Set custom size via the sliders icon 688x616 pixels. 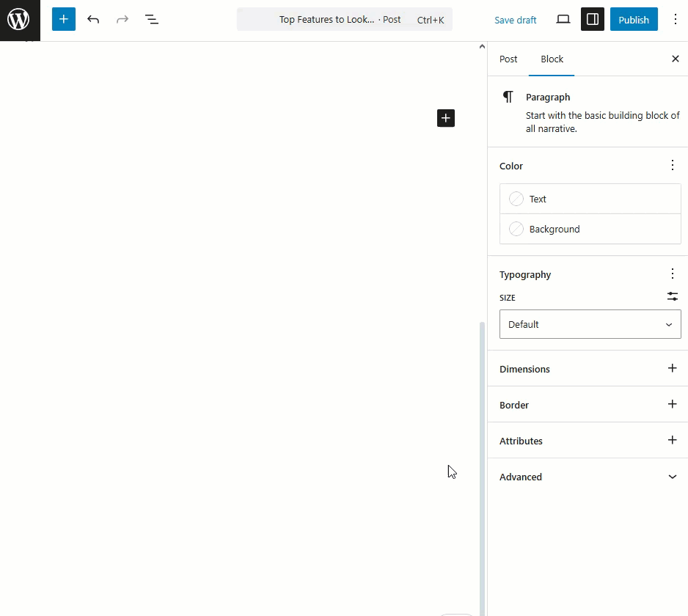coord(672,296)
